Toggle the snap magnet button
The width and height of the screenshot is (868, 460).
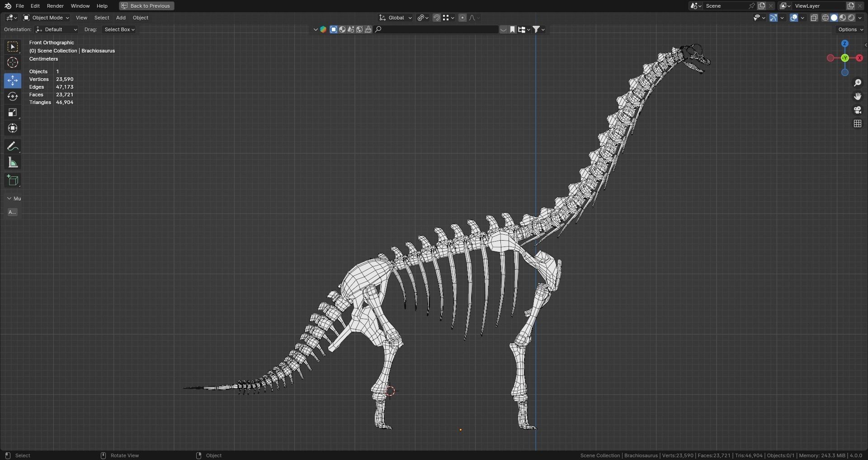point(437,18)
